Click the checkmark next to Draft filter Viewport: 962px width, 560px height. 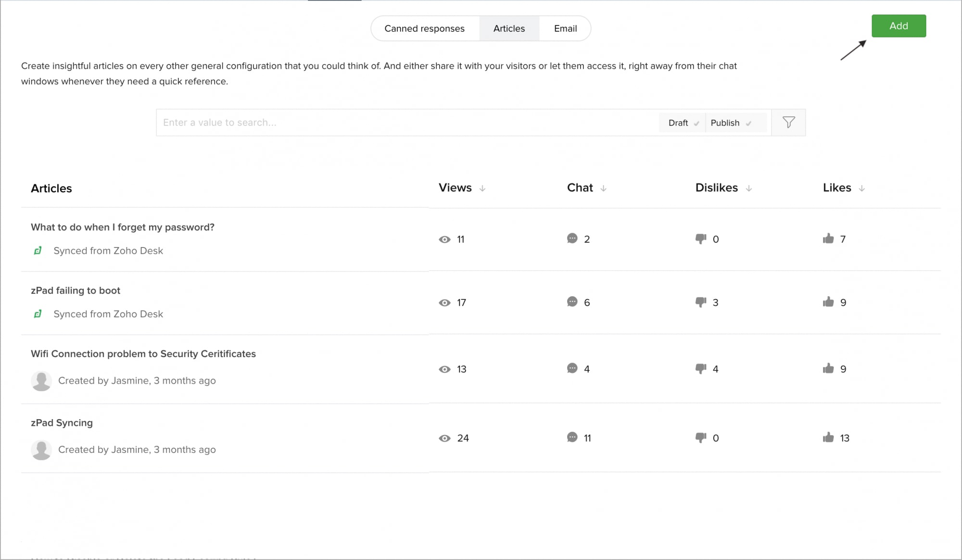697,124
